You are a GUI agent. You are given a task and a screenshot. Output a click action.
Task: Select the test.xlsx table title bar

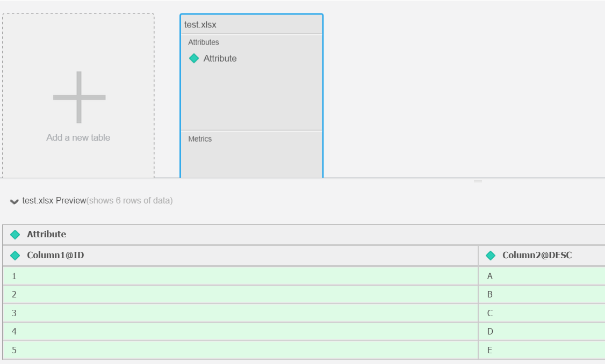point(251,25)
